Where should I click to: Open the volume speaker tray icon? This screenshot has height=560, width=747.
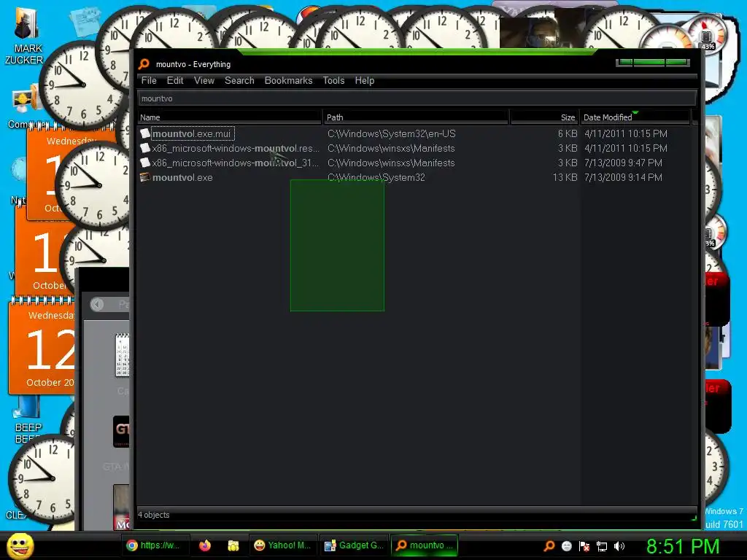tap(619, 545)
